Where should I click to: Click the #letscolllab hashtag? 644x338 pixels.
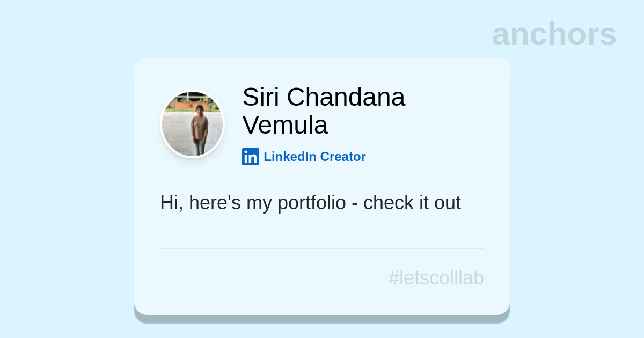pyautogui.click(x=436, y=278)
